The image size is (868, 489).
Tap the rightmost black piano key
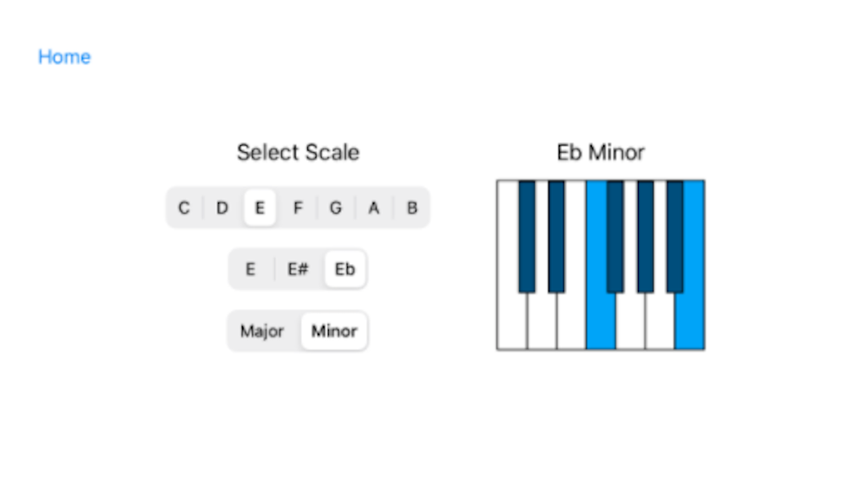click(674, 236)
